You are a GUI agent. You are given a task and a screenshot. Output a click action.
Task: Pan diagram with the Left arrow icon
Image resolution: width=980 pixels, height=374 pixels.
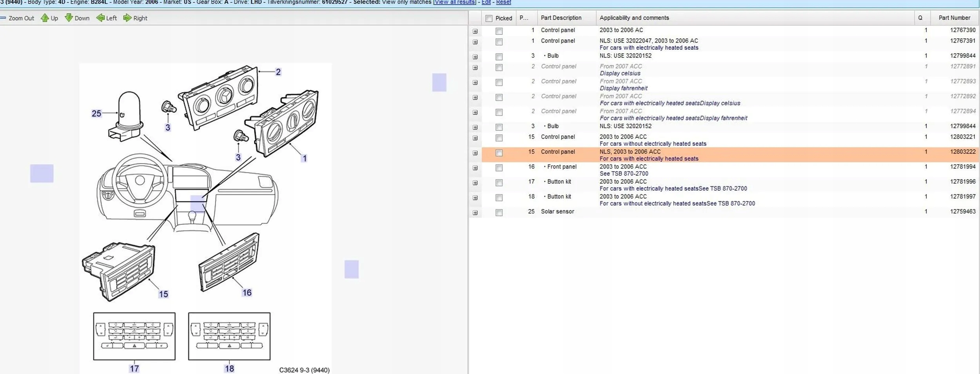coord(100,18)
